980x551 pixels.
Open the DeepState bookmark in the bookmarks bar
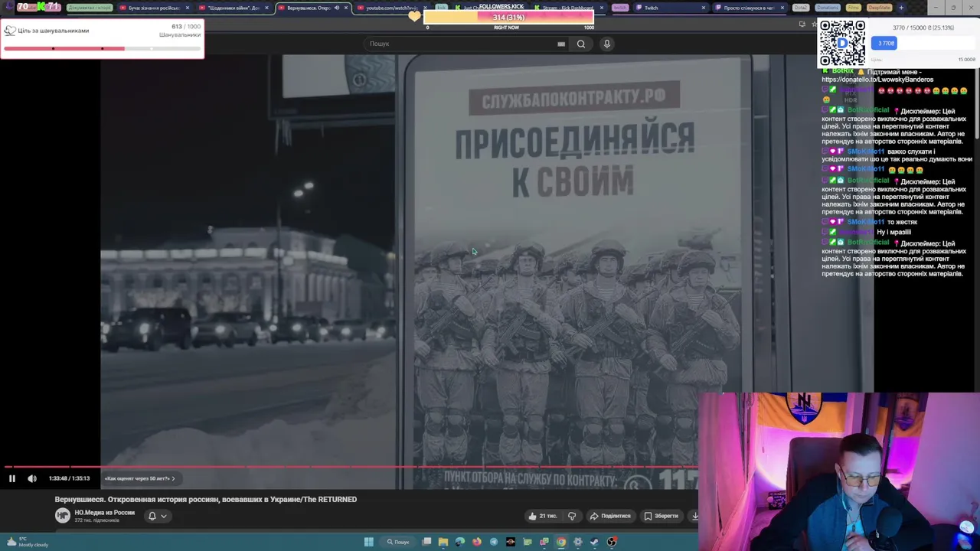pyautogui.click(x=880, y=8)
